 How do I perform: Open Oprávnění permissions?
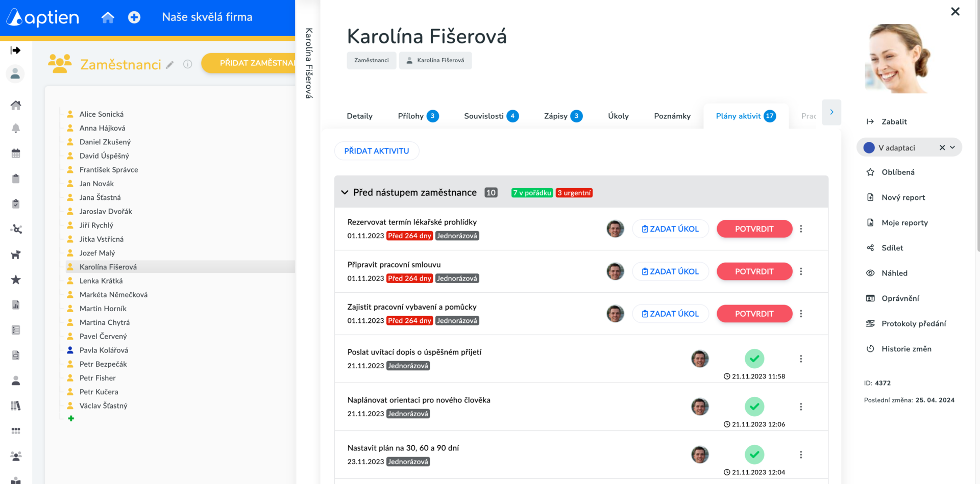pyautogui.click(x=893, y=298)
